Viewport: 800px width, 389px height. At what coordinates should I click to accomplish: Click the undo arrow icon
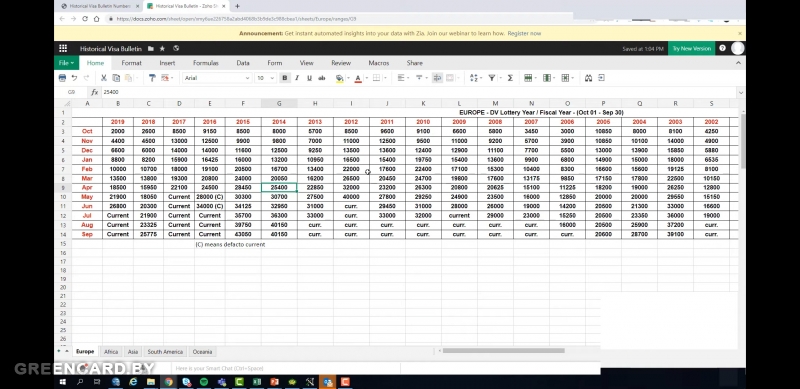(74, 78)
